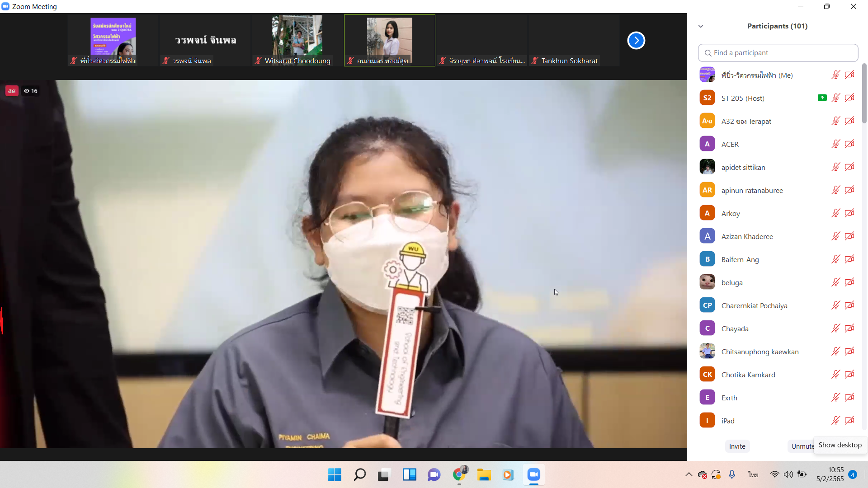Expand the hidden system tray icons

coord(689,474)
